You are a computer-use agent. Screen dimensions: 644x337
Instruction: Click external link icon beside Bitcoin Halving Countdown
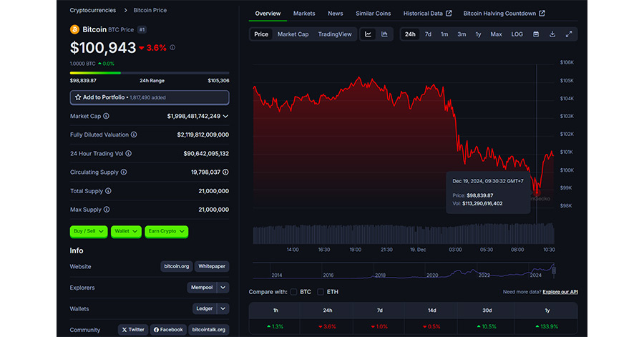(542, 13)
